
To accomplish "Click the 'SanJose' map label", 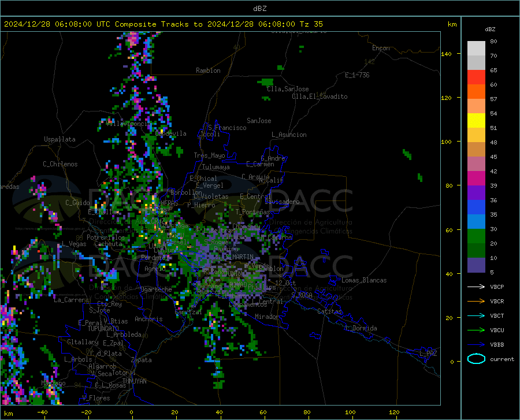I will coord(259,121).
